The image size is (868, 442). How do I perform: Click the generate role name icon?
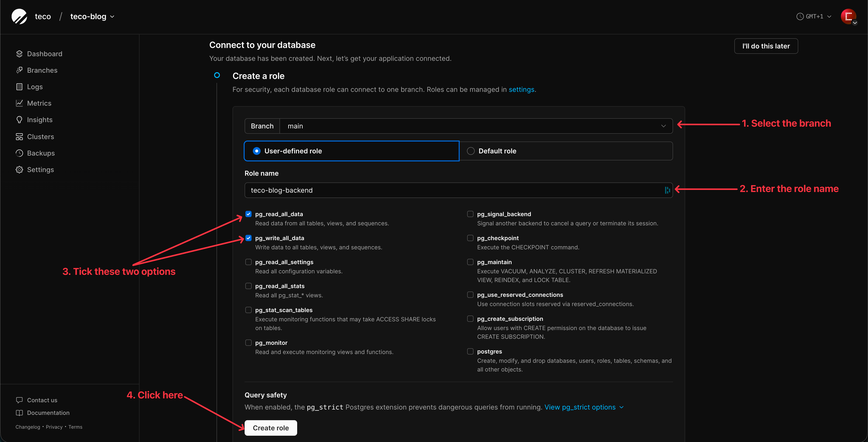click(x=667, y=190)
